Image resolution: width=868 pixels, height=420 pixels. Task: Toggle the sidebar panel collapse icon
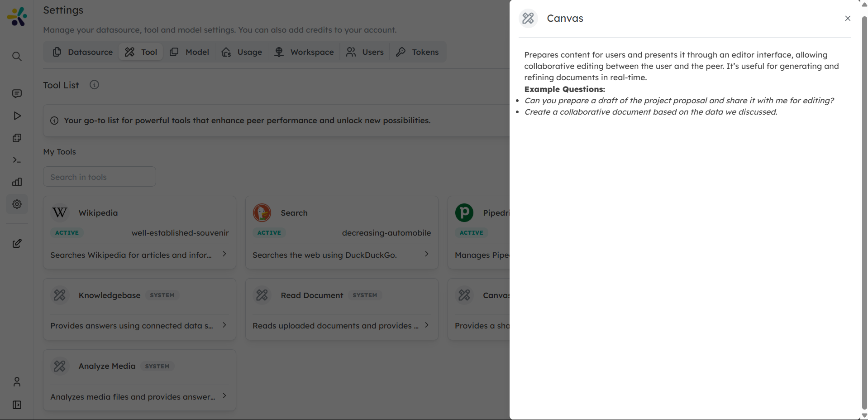(17, 405)
